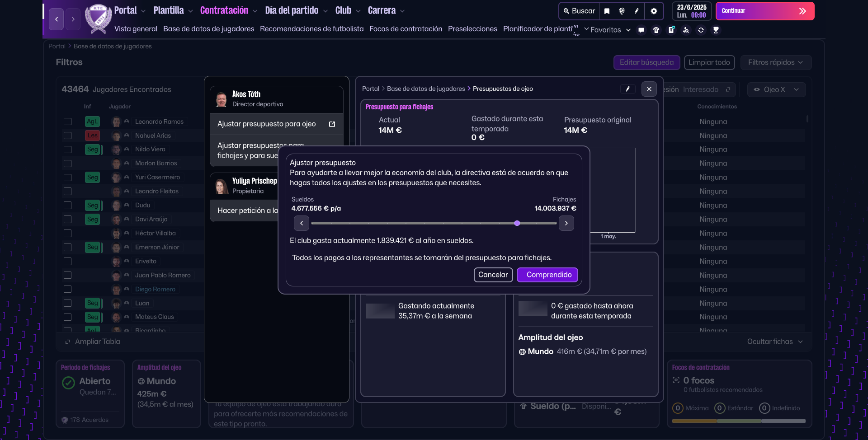Viewport: 868px width, 440px height.
Task: Open the Plantilla menu
Action: point(173,10)
